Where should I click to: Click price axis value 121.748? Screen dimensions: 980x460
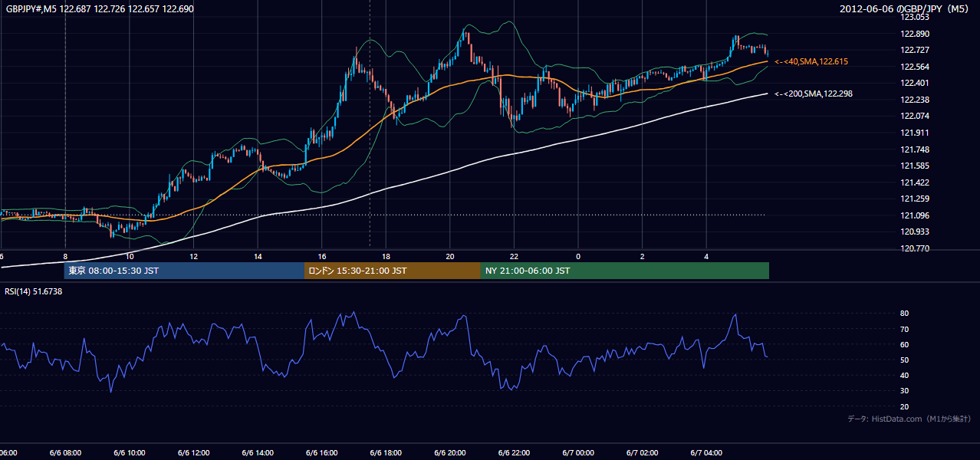click(x=915, y=149)
